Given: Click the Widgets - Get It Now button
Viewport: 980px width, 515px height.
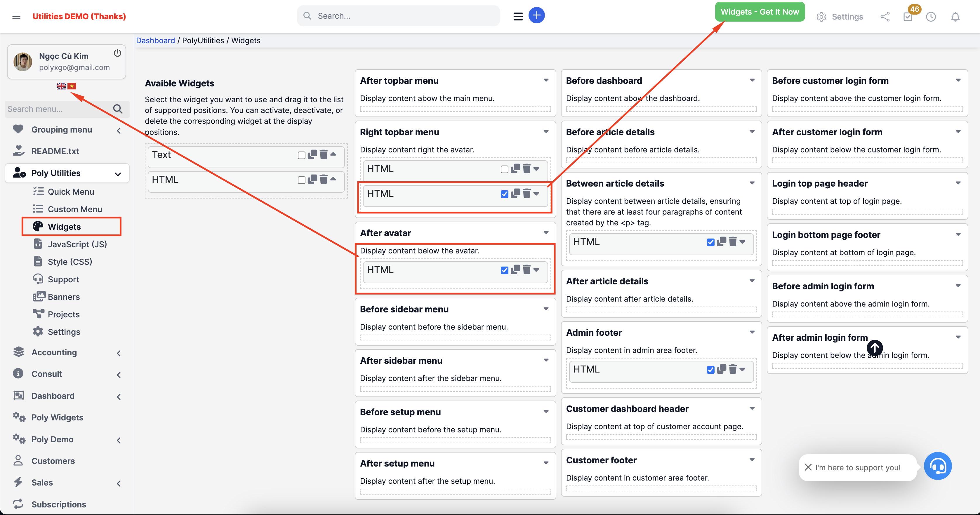Looking at the screenshot, I should [x=759, y=11].
